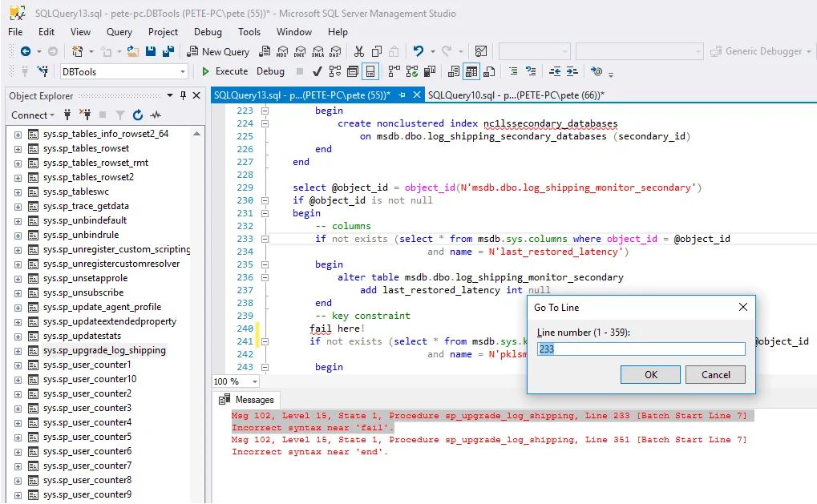
Task: Select the Messages tab
Action: click(247, 400)
